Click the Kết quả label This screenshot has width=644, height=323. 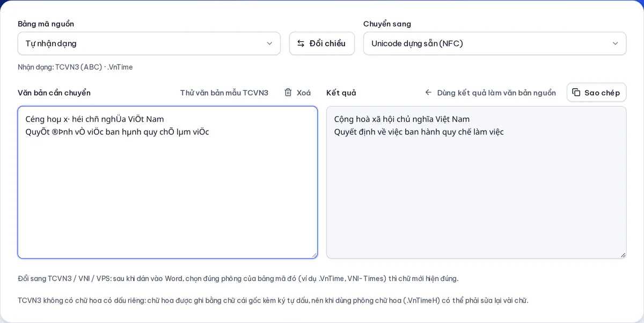coord(341,92)
